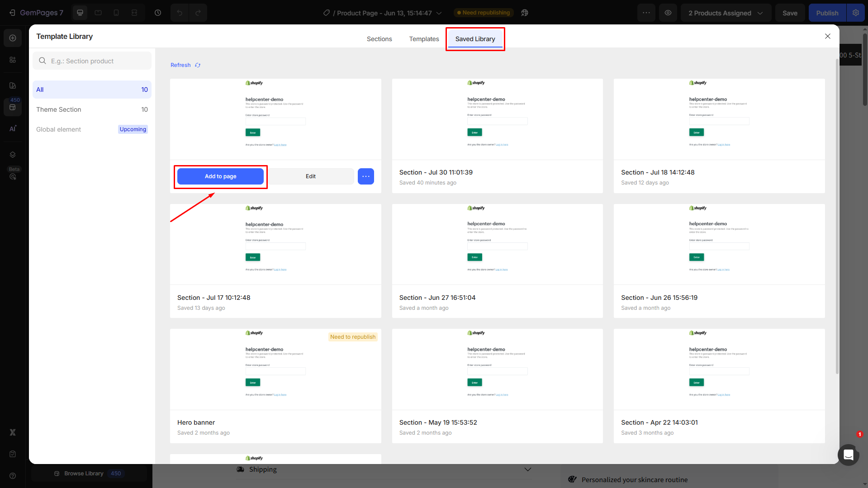Click the AI assistant sidebar icon
The height and width of the screenshot is (488, 868).
coord(13,128)
